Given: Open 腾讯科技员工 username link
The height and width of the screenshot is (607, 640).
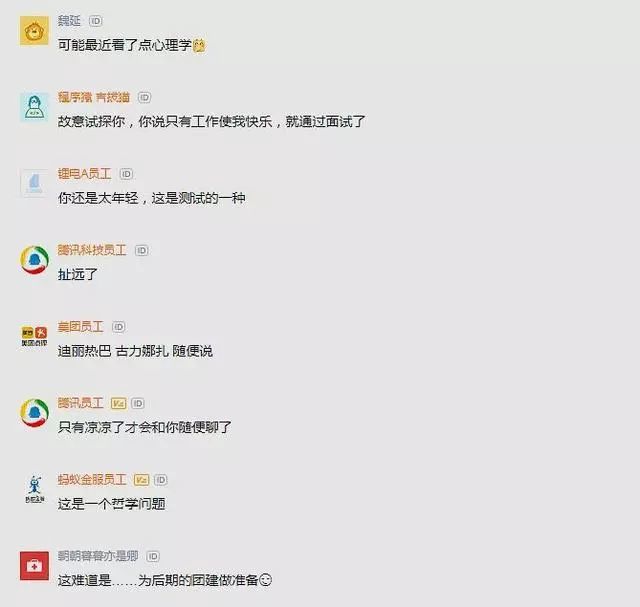Looking at the screenshot, I should point(92,250).
